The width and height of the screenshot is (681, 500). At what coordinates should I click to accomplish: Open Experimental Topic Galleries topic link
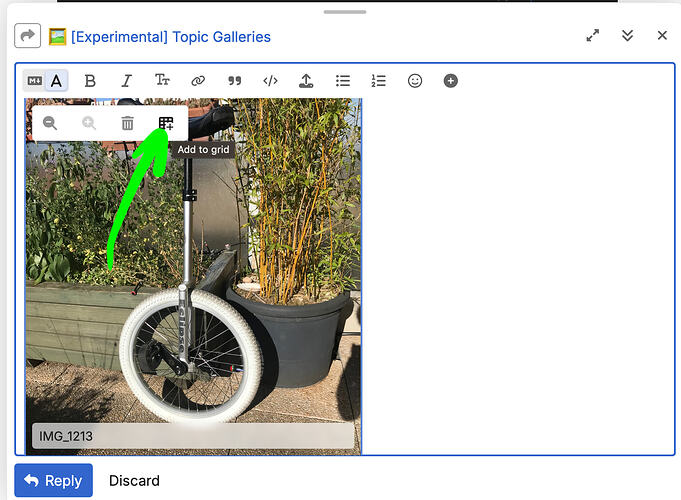[170, 37]
